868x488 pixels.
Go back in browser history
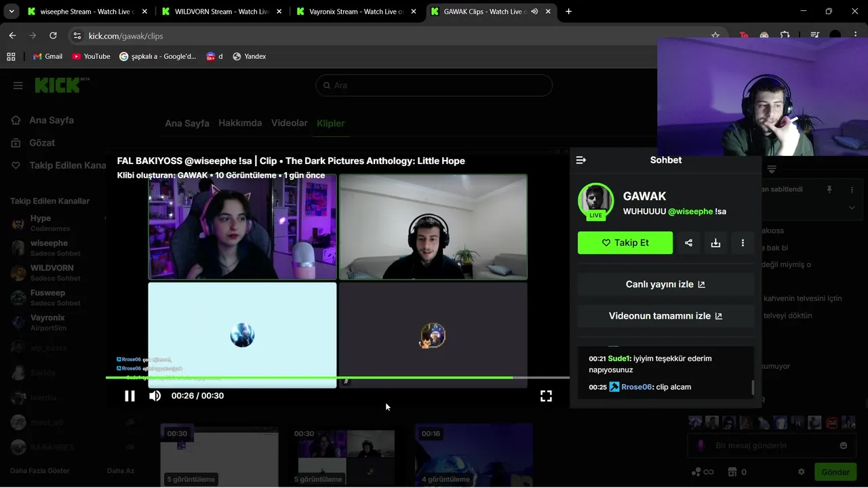12,36
